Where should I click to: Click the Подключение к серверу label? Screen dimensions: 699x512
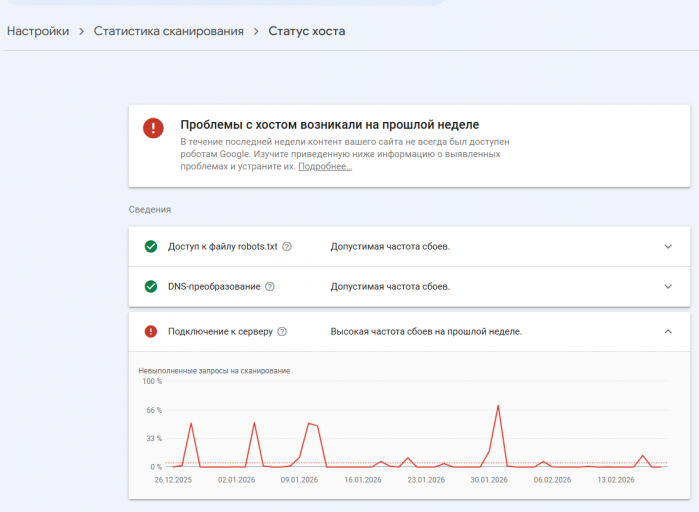point(220,332)
